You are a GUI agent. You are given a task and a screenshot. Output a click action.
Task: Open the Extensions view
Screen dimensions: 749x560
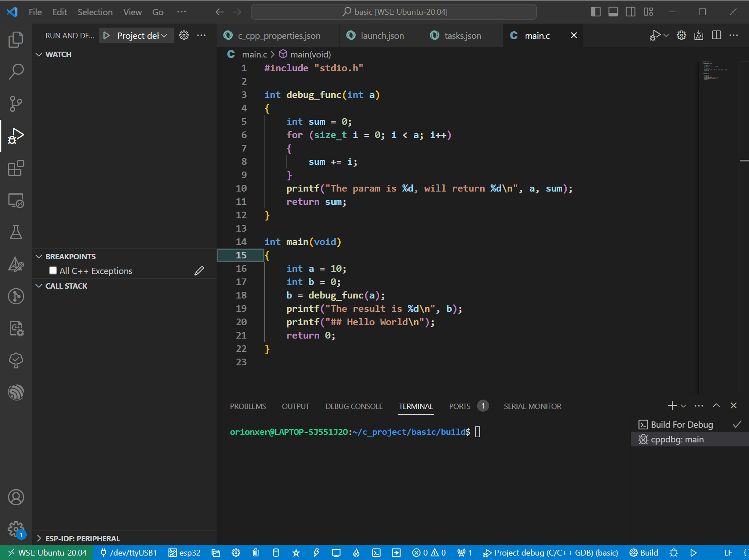[x=16, y=168]
